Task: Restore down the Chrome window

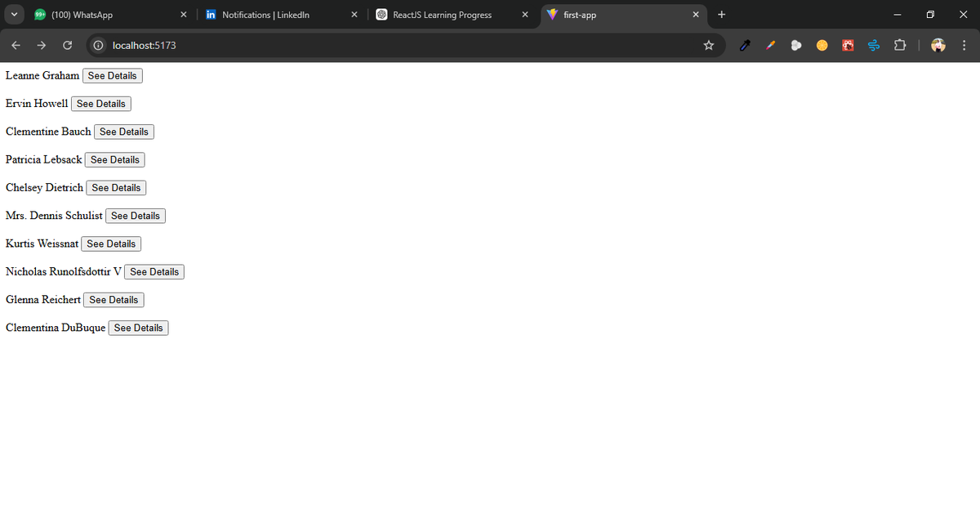Action: click(930, 15)
